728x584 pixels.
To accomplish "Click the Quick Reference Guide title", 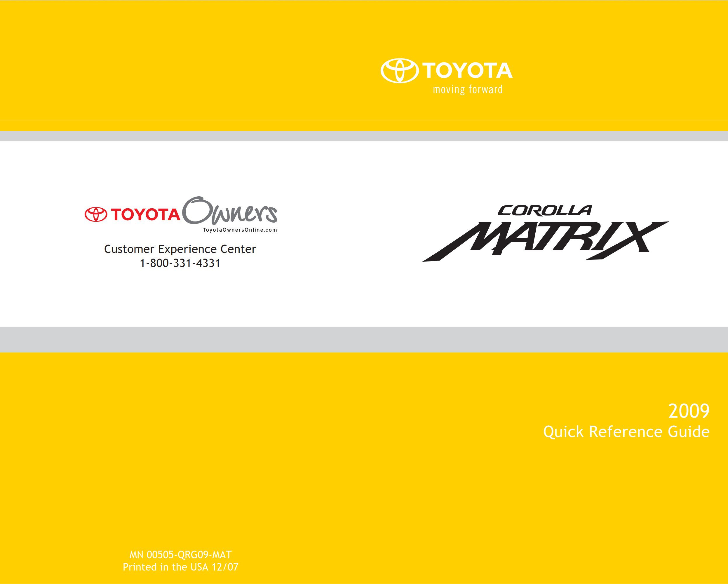I will click(x=626, y=432).
